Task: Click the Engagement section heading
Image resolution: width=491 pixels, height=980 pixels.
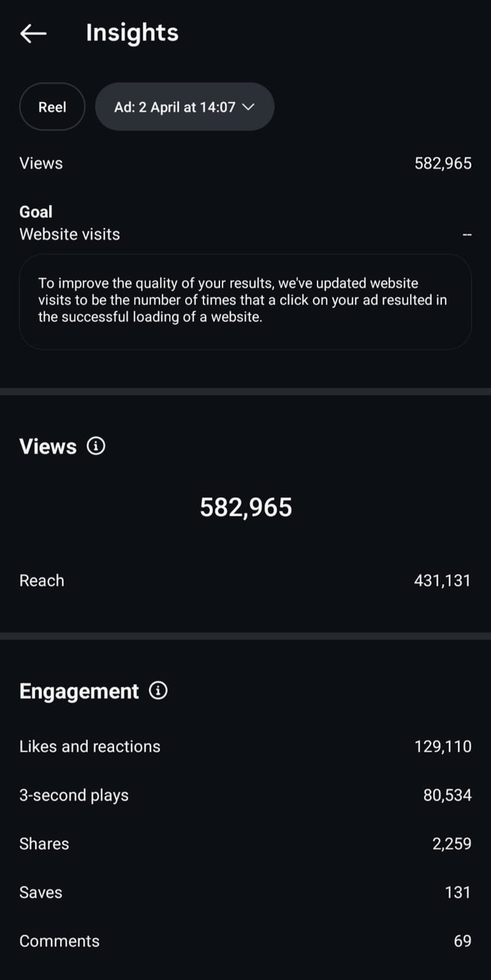Action: point(79,691)
